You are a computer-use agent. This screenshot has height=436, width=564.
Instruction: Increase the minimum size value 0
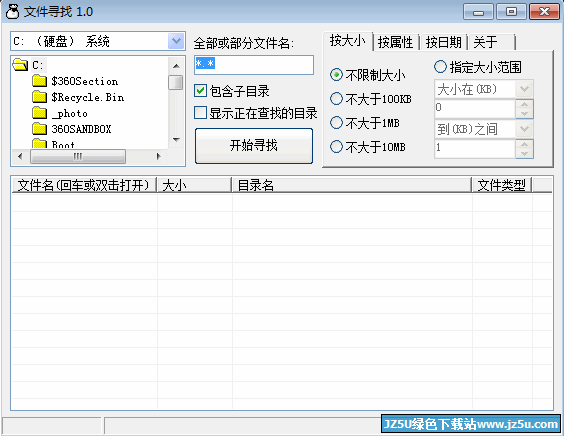(524, 104)
